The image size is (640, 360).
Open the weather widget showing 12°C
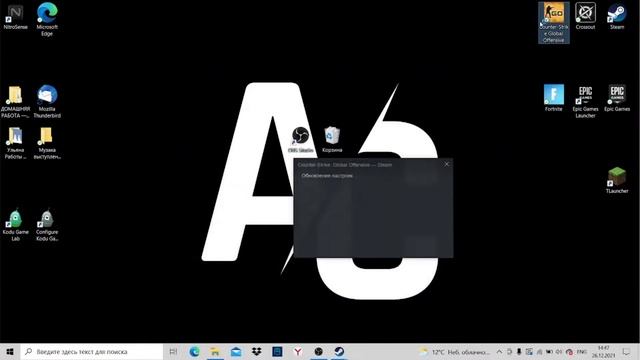[x=454, y=352]
